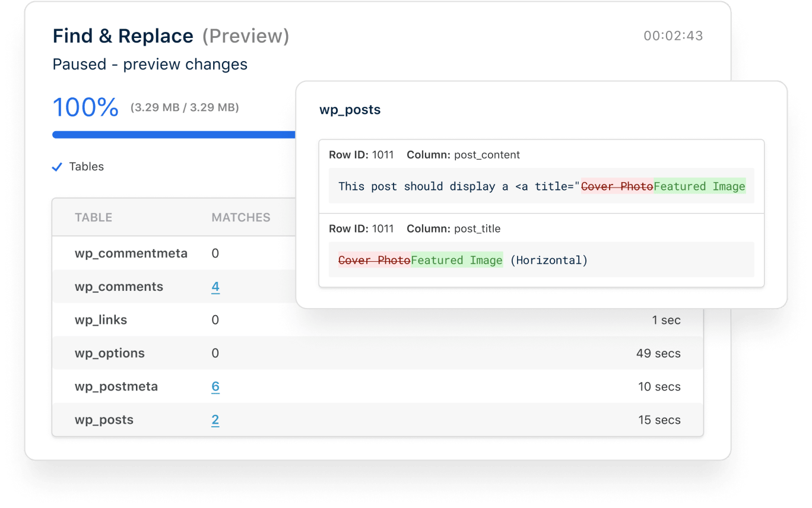Click the blue progress bar
This screenshot has height=508, width=812.
[174, 135]
